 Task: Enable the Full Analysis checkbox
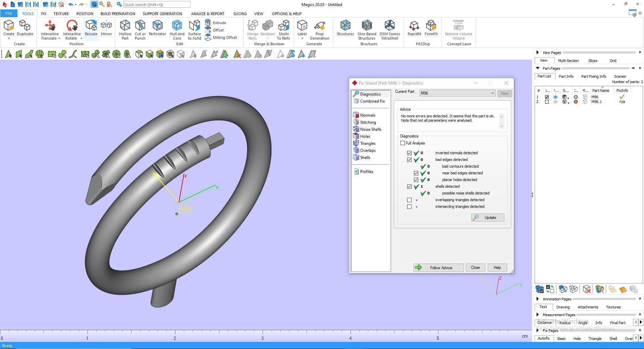pyautogui.click(x=402, y=143)
